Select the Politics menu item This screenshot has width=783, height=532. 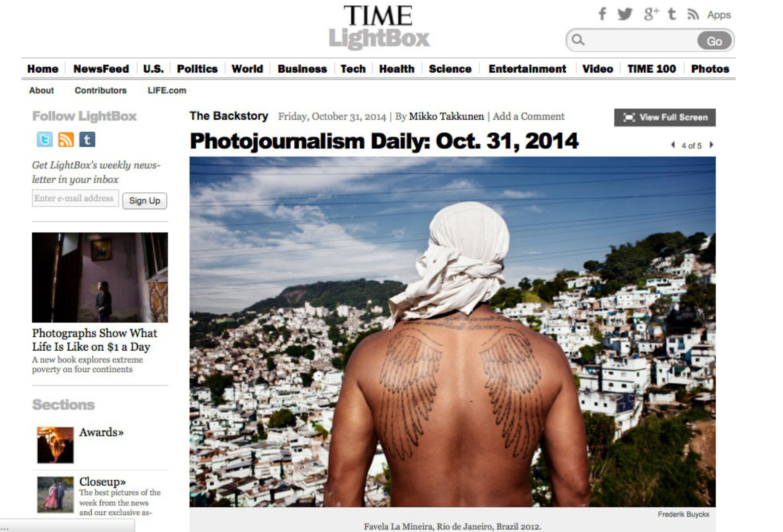coord(197,69)
